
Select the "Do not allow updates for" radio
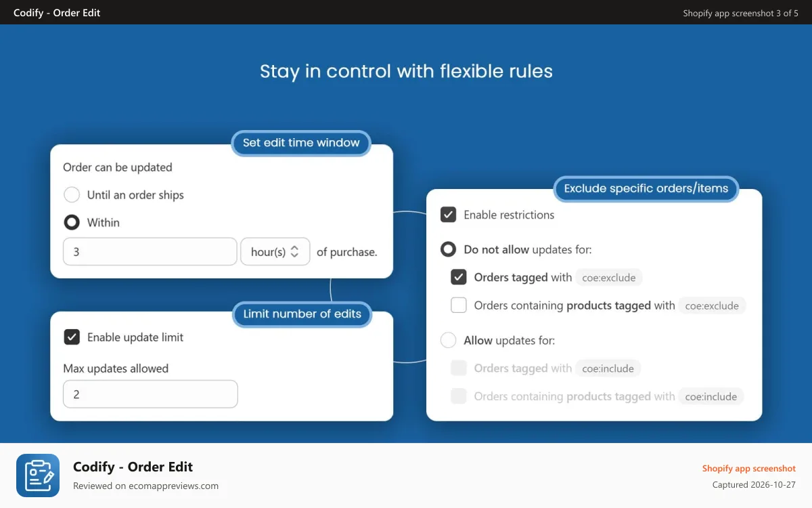(448, 249)
